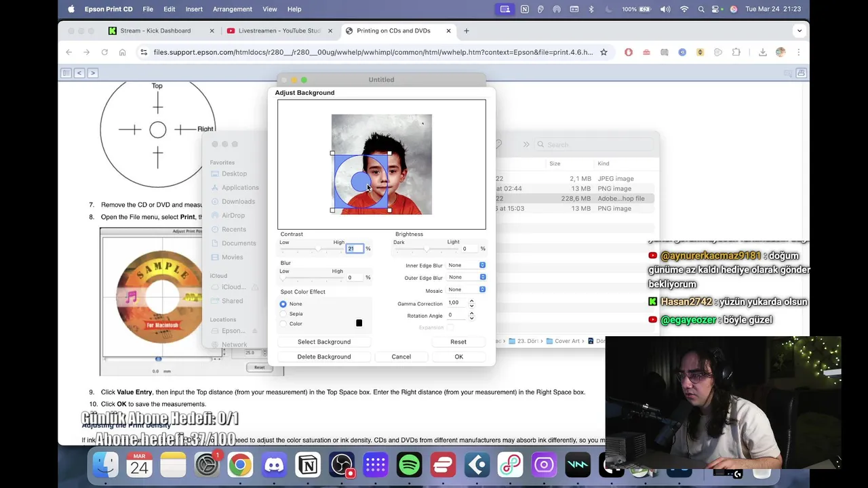The width and height of the screenshot is (868, 488).
Task: Open ExpressVPN red icon in Dock
Action: point(443,465)
